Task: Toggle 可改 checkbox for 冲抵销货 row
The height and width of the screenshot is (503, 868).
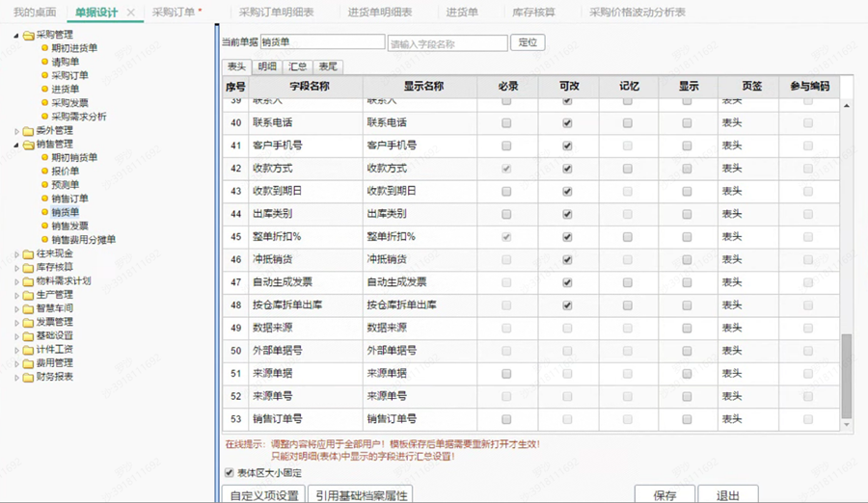Action: pyautogui.click(x=567, y=259)
